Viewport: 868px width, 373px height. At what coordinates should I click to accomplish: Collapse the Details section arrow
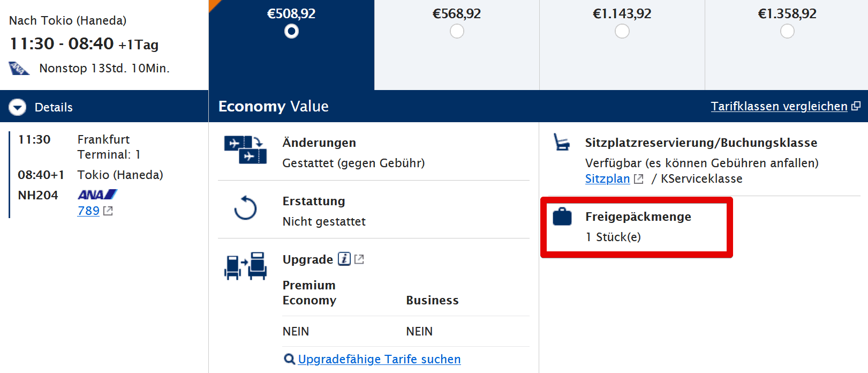18,107
